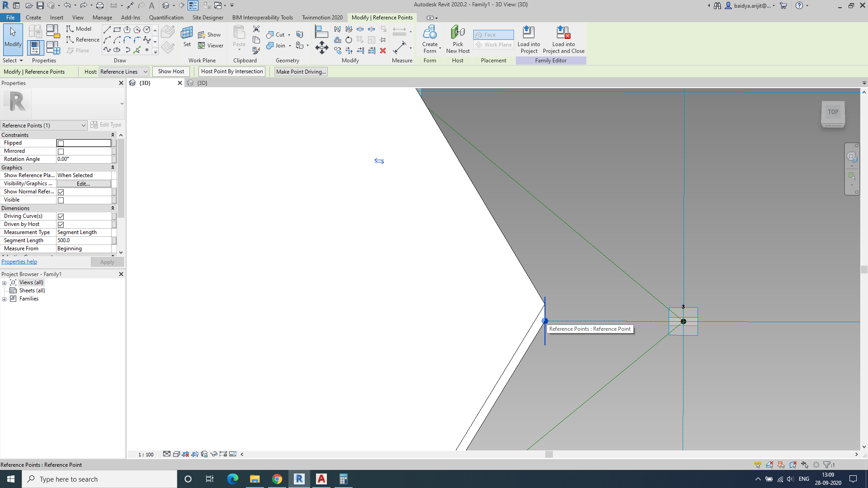Click the Create Form tool
Viewport: 868px width, 488px height.
(430, 39)
